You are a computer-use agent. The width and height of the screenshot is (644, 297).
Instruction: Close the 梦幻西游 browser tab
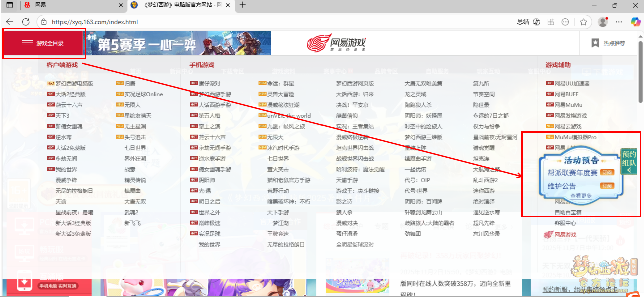tap(228, 5)
